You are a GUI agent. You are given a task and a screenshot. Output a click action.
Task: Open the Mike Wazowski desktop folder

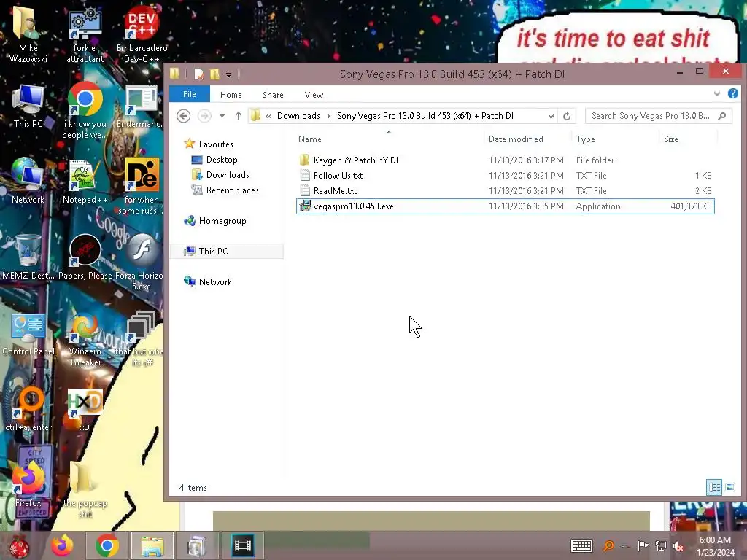[28, 34]
